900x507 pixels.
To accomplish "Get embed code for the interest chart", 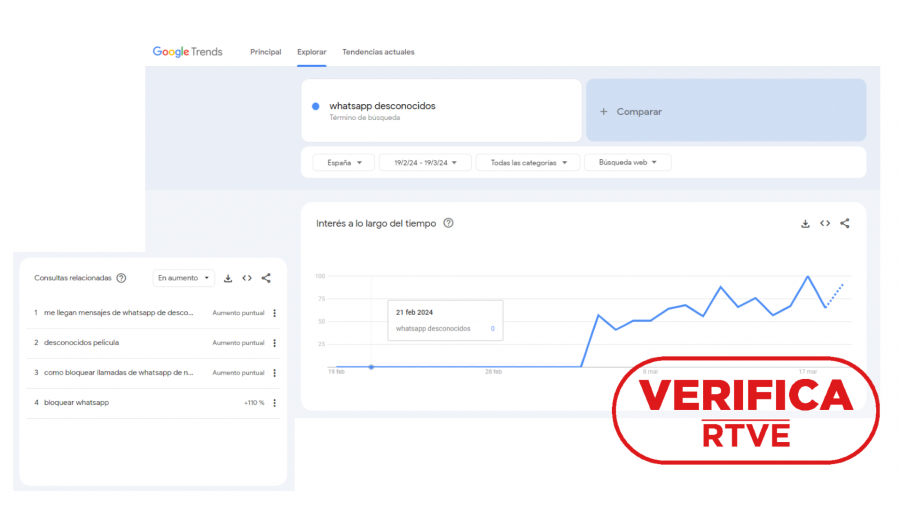I will (x=825, y=223).
